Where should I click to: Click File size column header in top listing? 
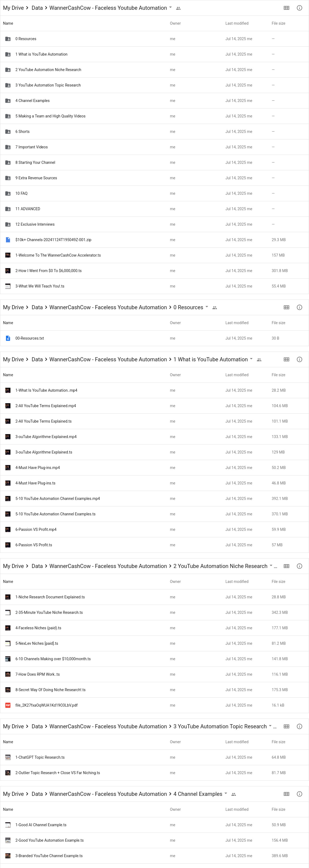tap(278, 23)
